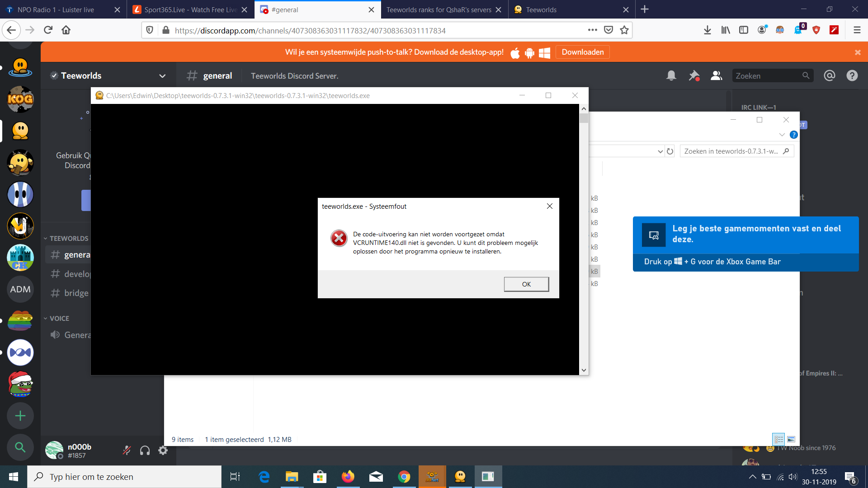Dismiss the orange desktop-app banner
Screen dimensions: 868x488
(x=858, y=52)
